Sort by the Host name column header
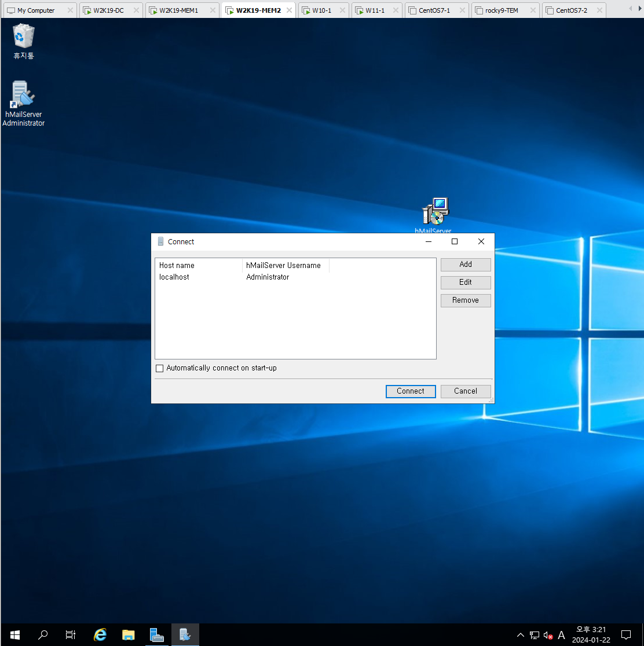Viewport: 644px width, 646px height. [x=199, y=266]
